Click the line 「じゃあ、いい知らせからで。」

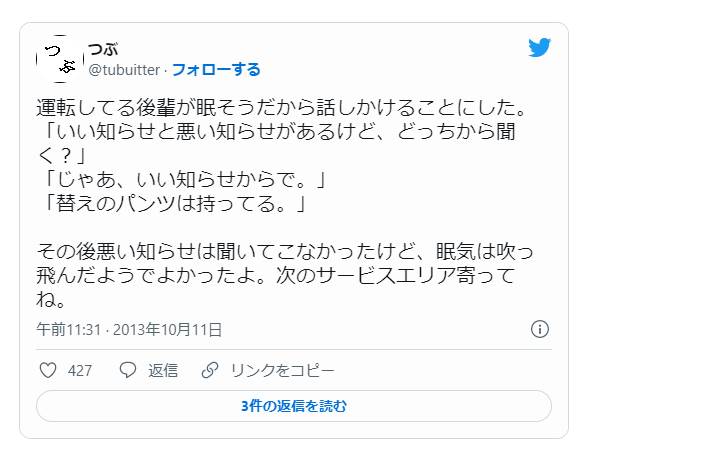click(182, 179)
